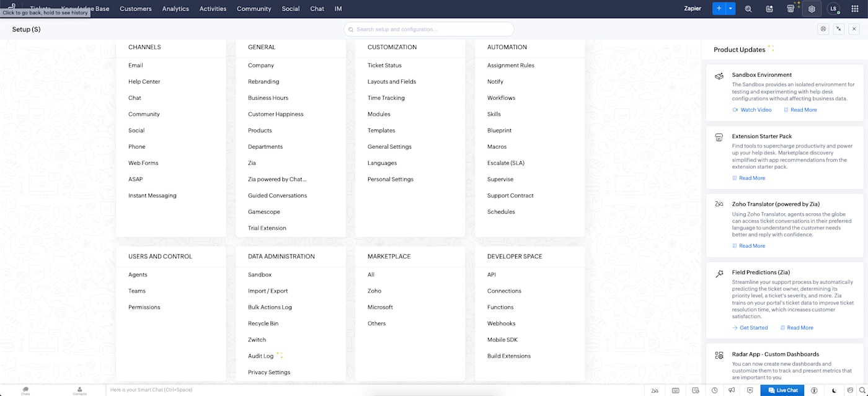Click Read More under Sandbox Environment

click(800, 110)
